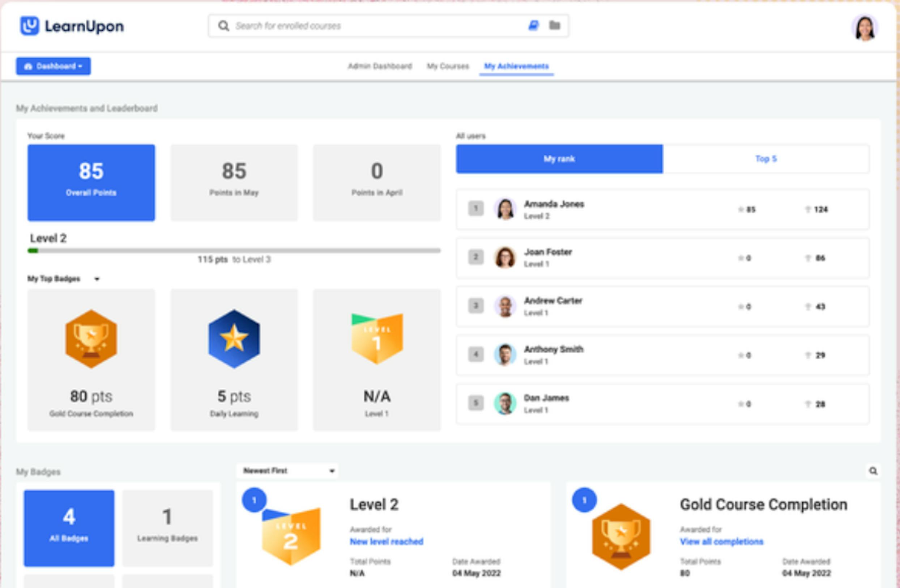Open the course catalog book icon beside search bar
This screenshot has width=900, height=588.
point(533,26)
